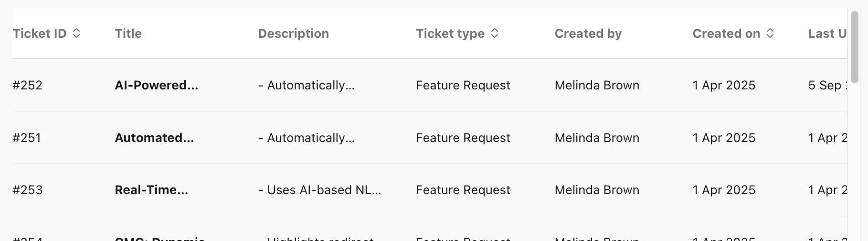
Task: Sort by Ticket ID arrows icon
Action: click(76, 33)
